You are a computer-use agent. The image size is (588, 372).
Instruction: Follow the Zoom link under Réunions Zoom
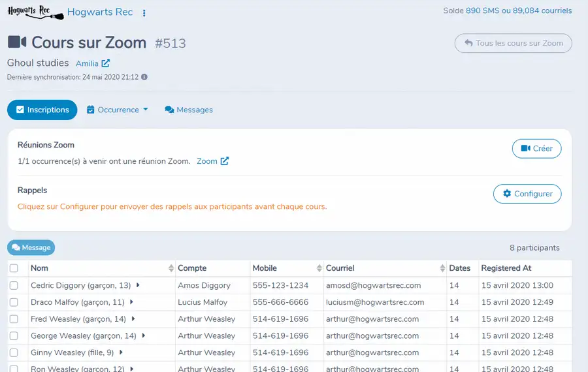pos(207,161)
